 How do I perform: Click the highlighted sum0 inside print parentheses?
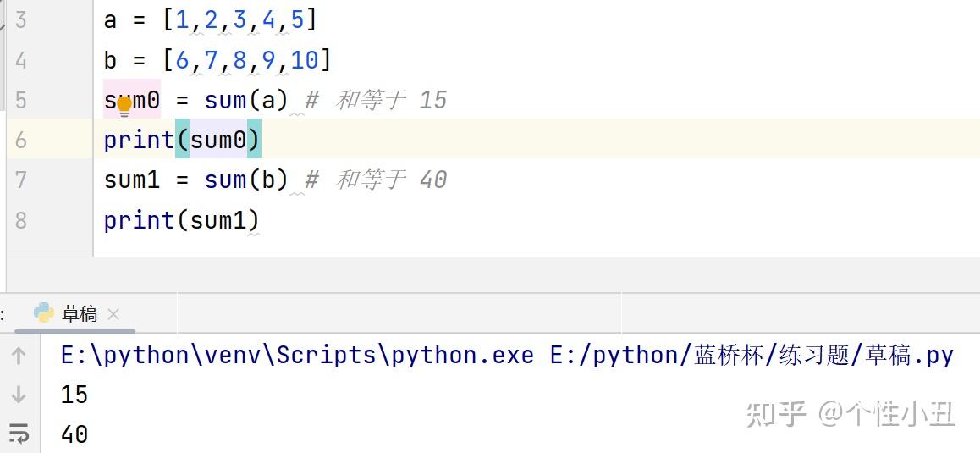pos(218,140)
